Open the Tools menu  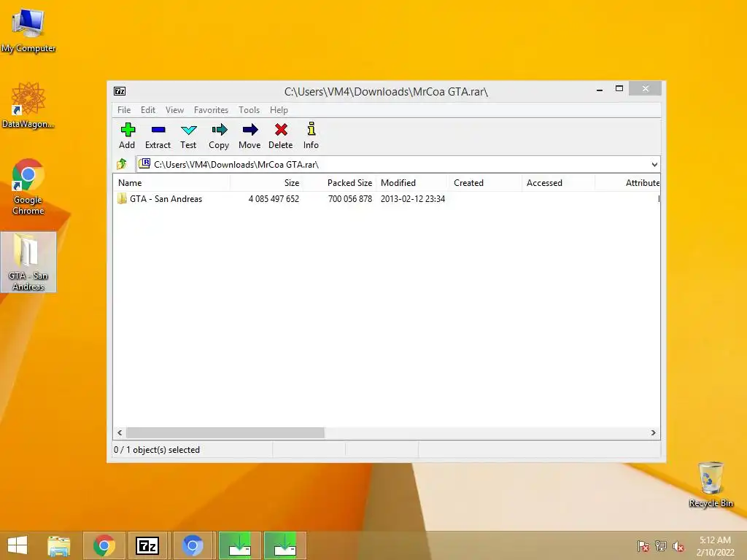[x=249, y=110]
